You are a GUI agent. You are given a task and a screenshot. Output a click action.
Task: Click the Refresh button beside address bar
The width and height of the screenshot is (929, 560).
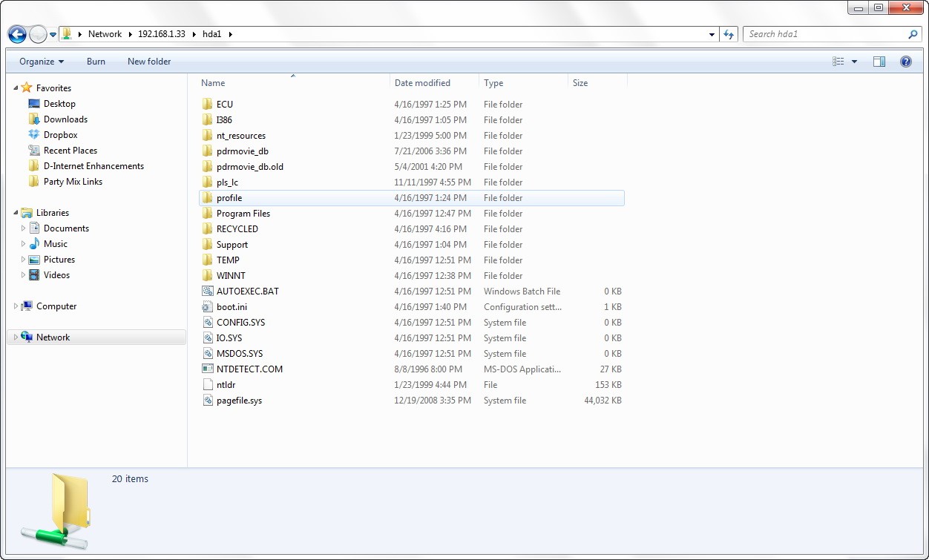click(729, 34)
